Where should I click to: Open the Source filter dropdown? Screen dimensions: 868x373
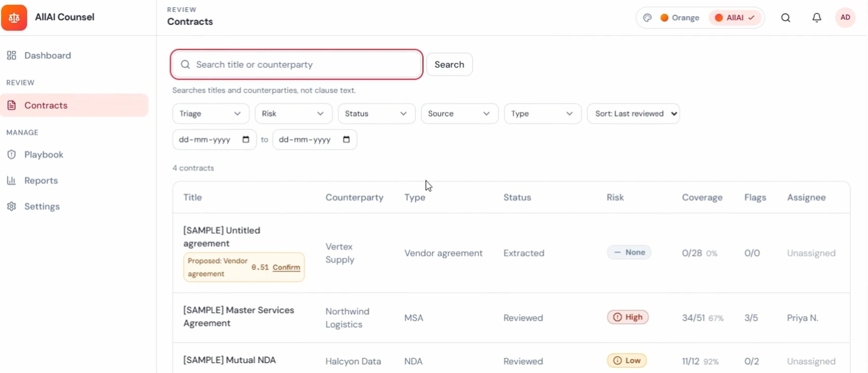pos(460,114)
